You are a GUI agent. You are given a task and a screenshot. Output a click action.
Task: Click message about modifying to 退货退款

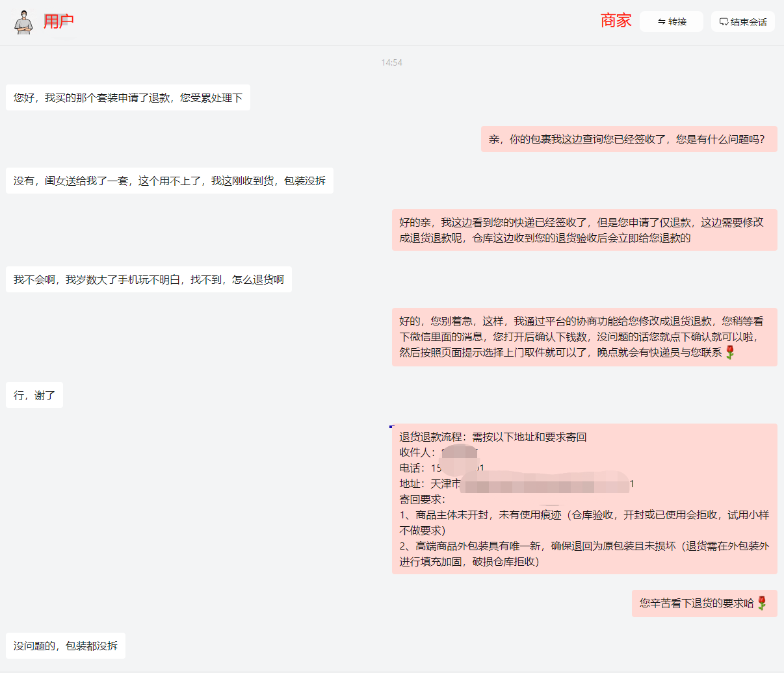584,230
